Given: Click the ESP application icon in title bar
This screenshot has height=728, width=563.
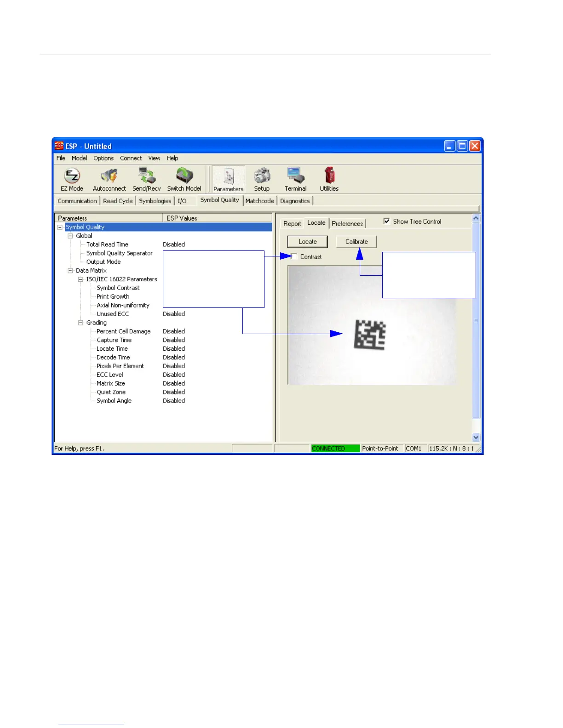Looking at the screenshot, I should point(59,146).
